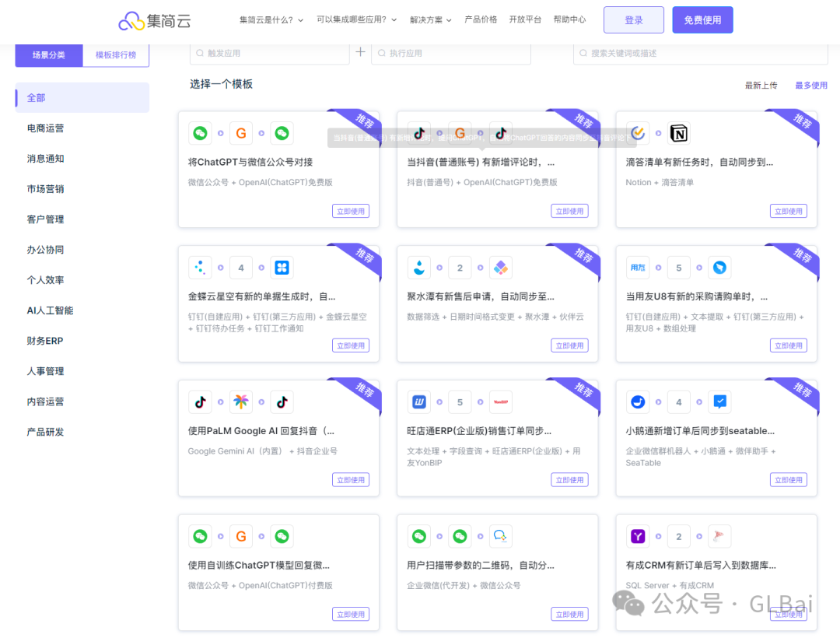
Task: Click the Jushuitan water-drop icon
Action: tap(419, 268)
